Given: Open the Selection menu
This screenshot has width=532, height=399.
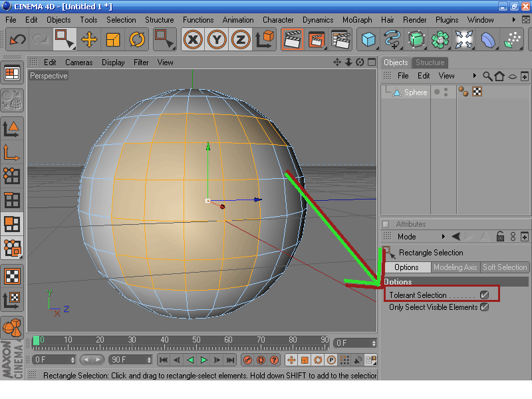Looking at the screenshot, I should point(121,20).
